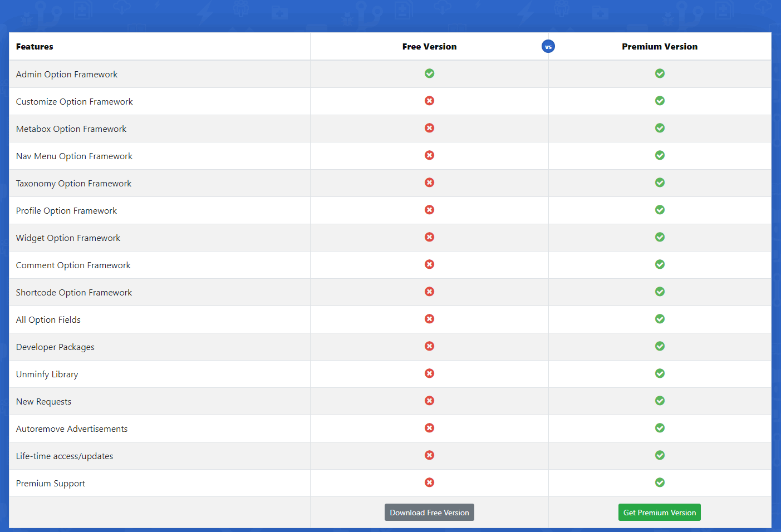Select the Shortcode Option Framework label
Viewport: 781px width, 532px height.
coord(74,293)
